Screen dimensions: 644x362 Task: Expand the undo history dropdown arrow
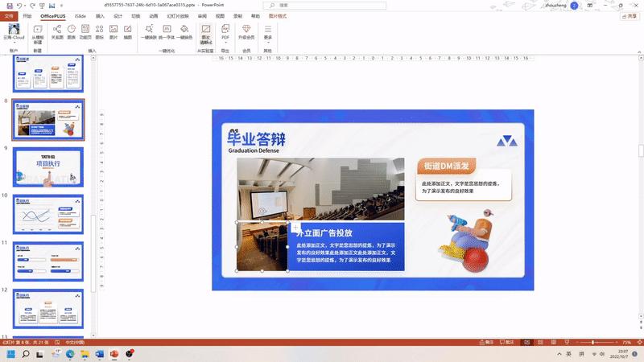(x=25, y=6)
